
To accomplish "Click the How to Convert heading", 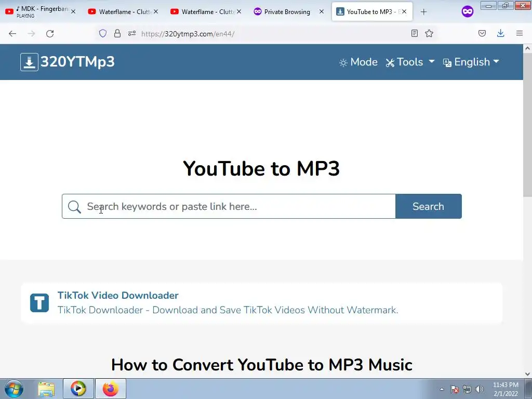I will click(262, 365).
